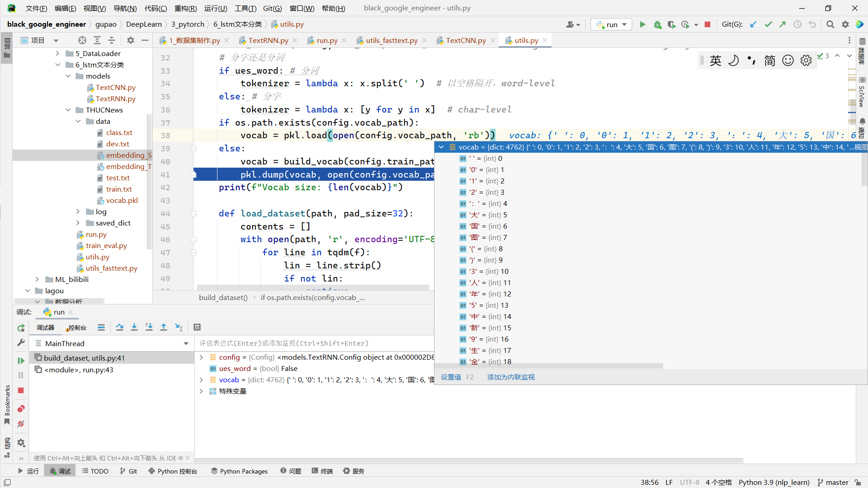Click View Breakpoints red circles icon

[x=21, y=409]
